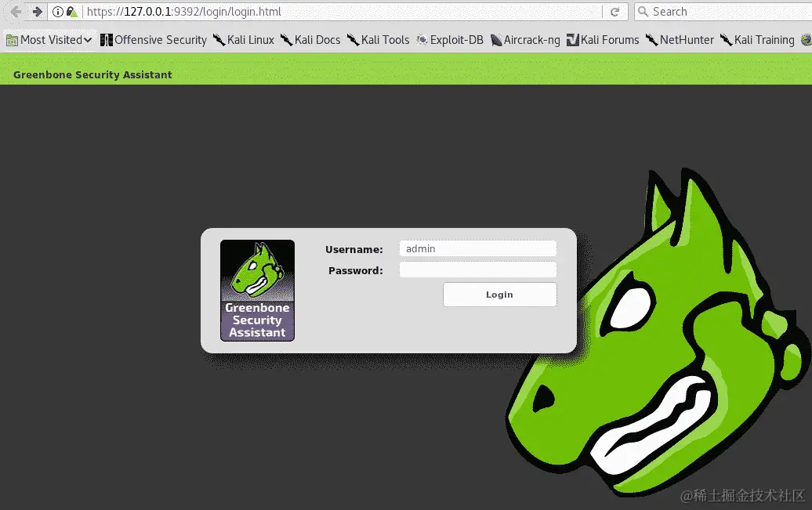
Task: Open the Most Visited bookmarks dropdown
Action: click(49, 40)
